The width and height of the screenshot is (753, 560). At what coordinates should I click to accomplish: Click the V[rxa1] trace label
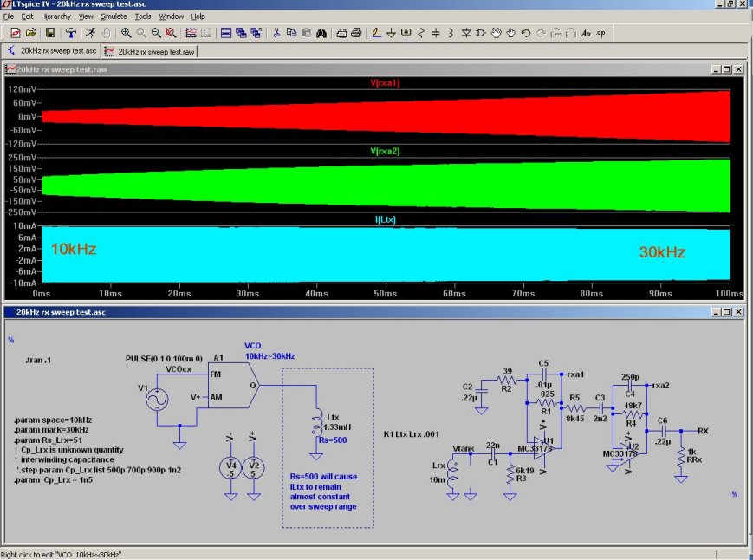click(385, 82)
